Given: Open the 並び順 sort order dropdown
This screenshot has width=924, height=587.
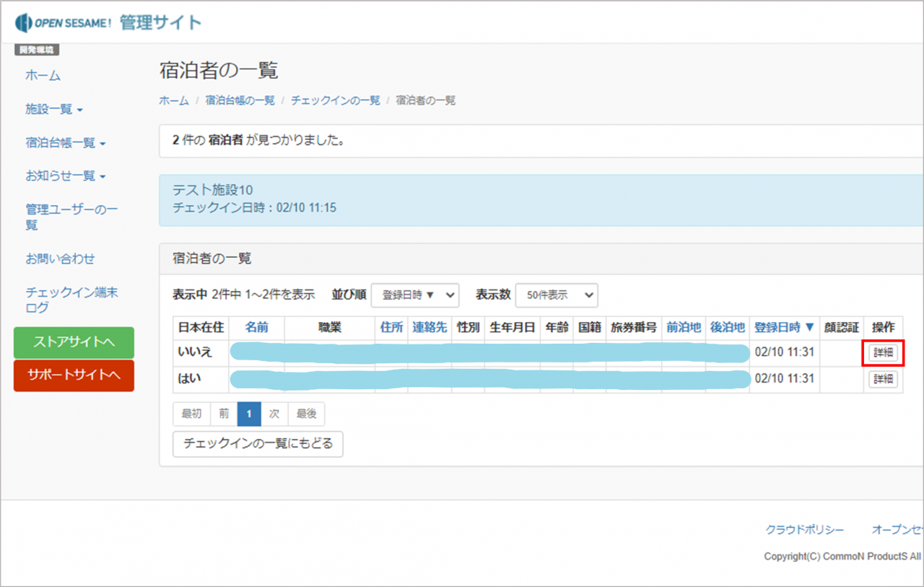Looking at the screenshot, I should [x=415, y=295].
